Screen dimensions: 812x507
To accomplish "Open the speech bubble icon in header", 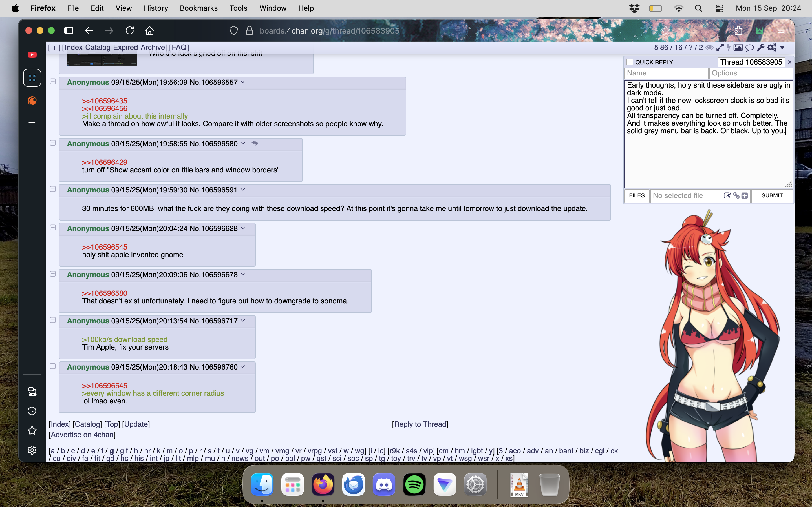I will coord(749,48).
